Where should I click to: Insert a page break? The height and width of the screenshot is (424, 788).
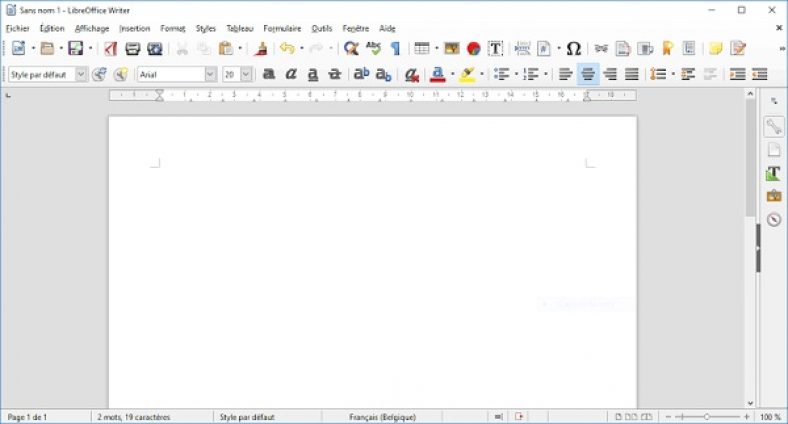(x=522, y=48)
